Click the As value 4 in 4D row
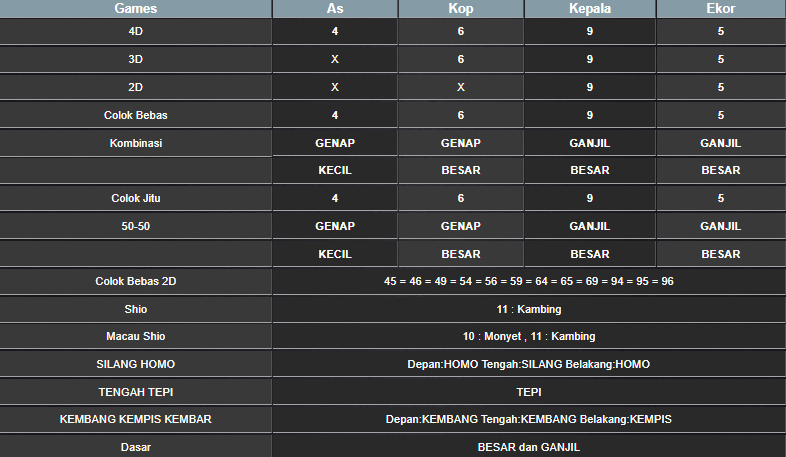The height and width of the screenshot is (457, 786). pyautogui.click(x=335, y=32)
